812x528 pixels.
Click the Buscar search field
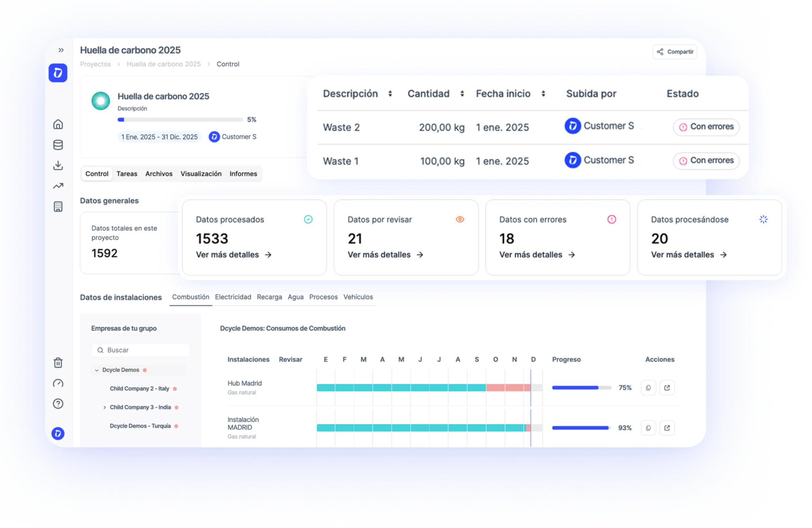pos(140,350)
